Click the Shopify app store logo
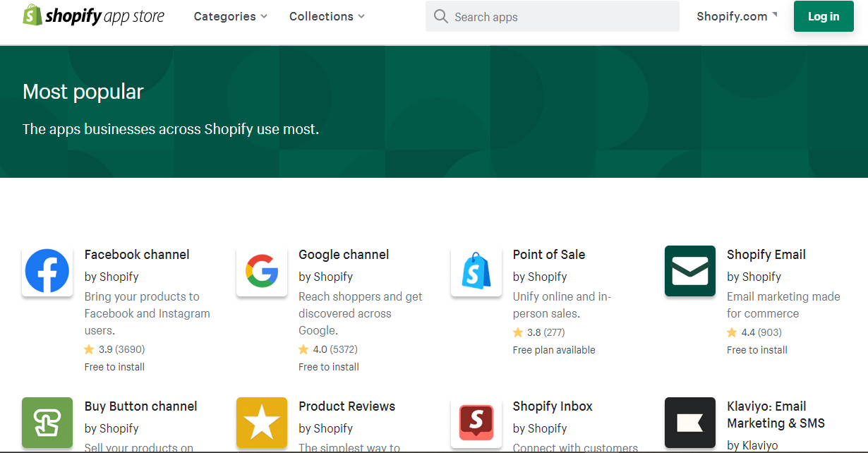This screenshot has height=453, width=868. 93,16
